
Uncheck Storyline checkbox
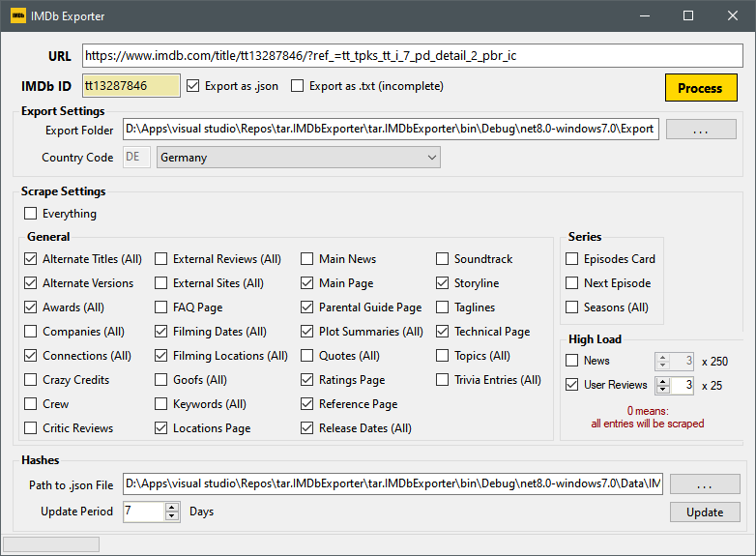pos(442,283)
